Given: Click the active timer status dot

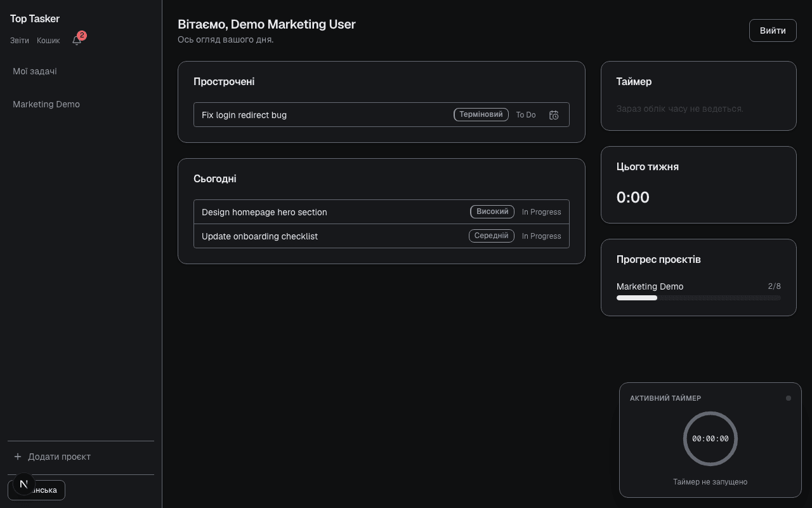Looking at the screenshot, I should 789,398.
